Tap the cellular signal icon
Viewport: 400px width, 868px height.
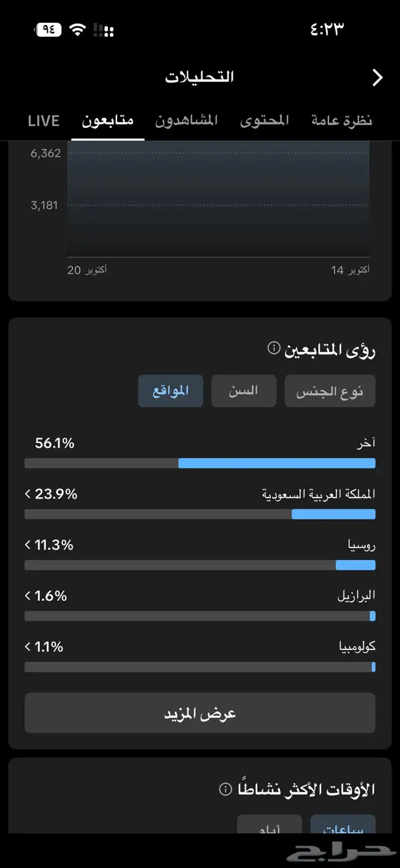(103, 30)
